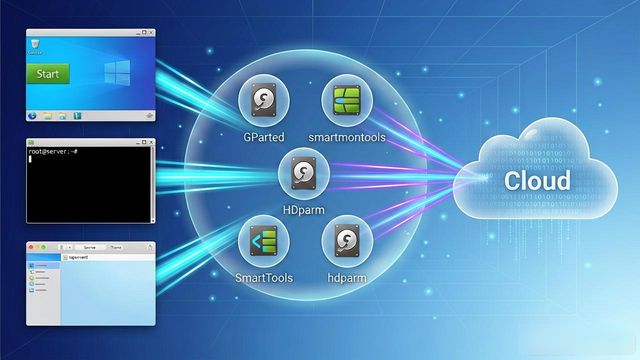Select the highlighted sidebar item in Mac window
Viewport: 640px width, 360px height.
(43, 266)
